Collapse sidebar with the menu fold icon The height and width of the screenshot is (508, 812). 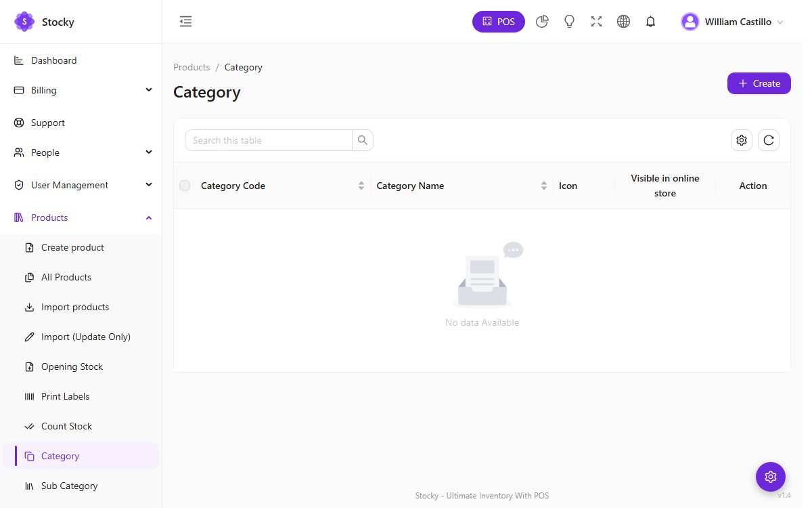(x=186, y=22)
